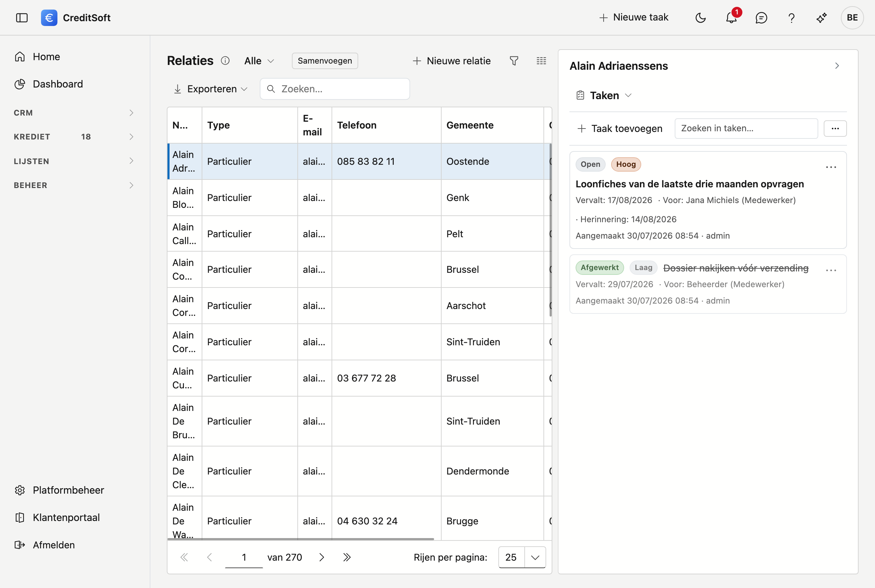
Task: Go to the next page
Action: coord(321,558)
